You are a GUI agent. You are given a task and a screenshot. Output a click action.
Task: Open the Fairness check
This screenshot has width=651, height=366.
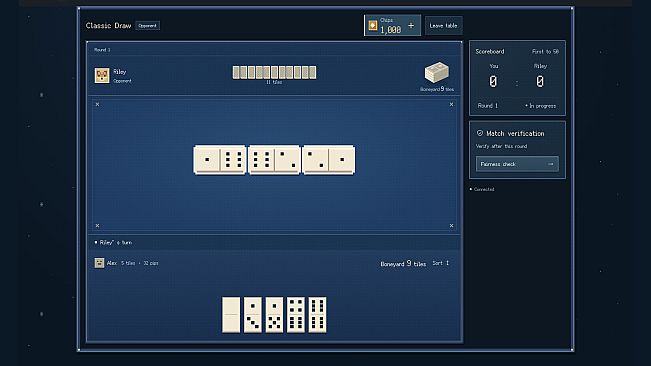click(517, 164)
